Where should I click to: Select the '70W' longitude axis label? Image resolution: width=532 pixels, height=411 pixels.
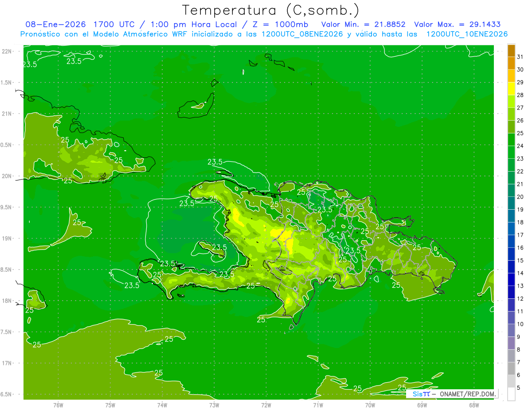coord(370,405)
